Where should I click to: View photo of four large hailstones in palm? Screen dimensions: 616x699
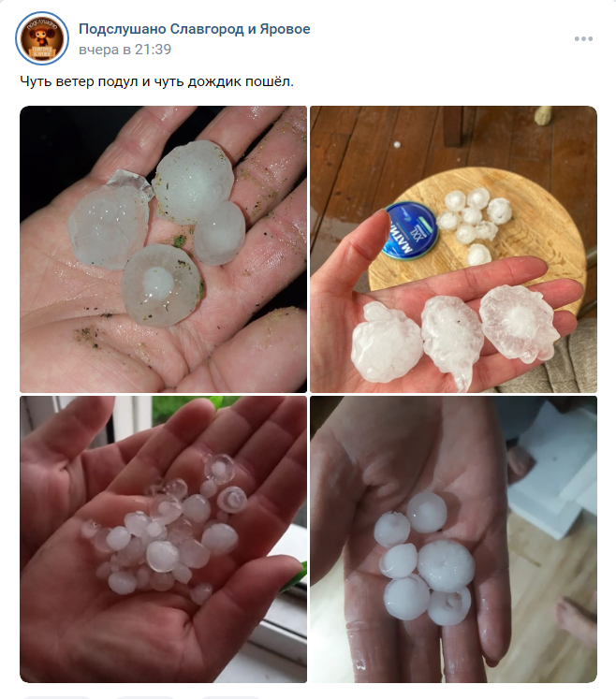(163, 249)
